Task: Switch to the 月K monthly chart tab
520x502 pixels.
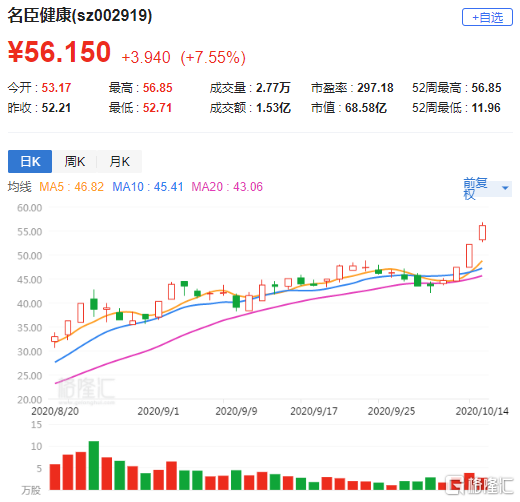Action: [x=119, y=162]
